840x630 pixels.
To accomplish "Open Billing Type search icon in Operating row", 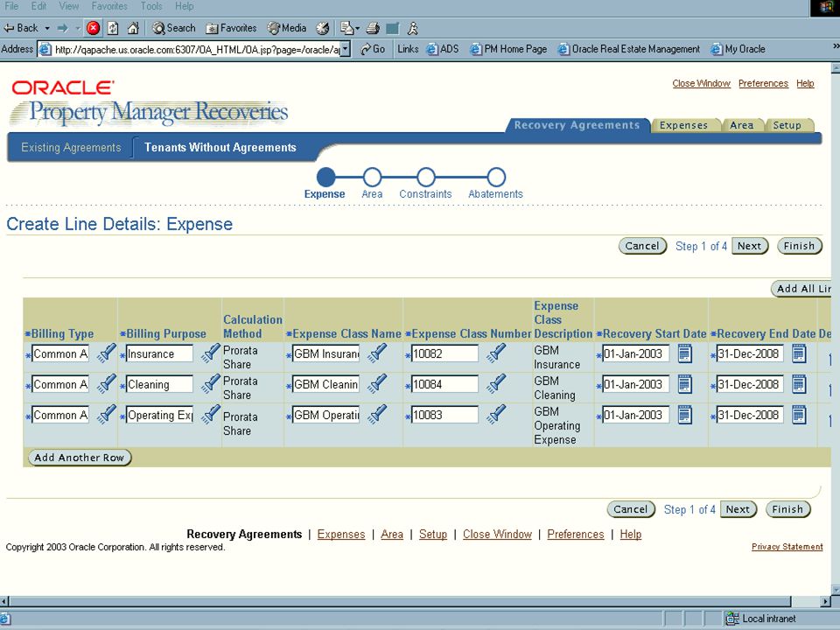I will click(x=107, y=414).
